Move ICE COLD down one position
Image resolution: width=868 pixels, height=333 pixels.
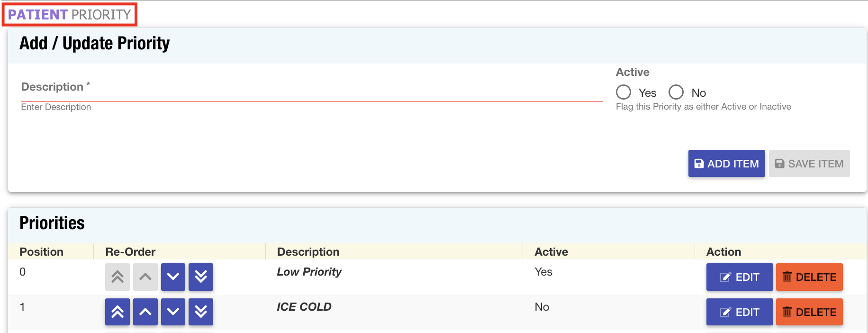173,312
